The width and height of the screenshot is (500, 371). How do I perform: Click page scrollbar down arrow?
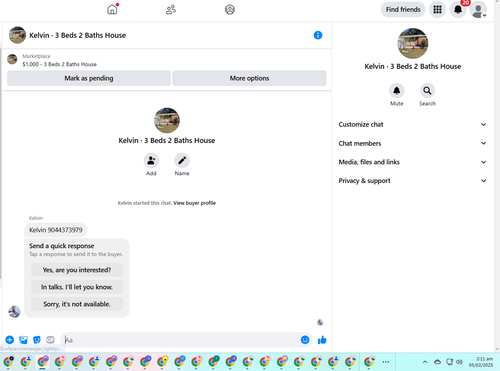(x=497, y=349)
